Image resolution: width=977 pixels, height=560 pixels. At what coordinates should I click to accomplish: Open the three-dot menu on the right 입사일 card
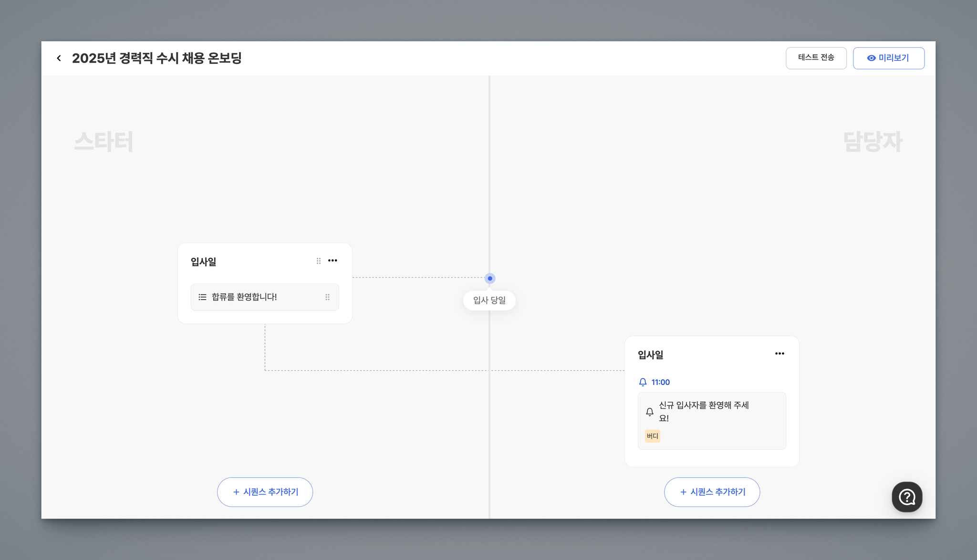pyautogui.click(x=780, y=353)
